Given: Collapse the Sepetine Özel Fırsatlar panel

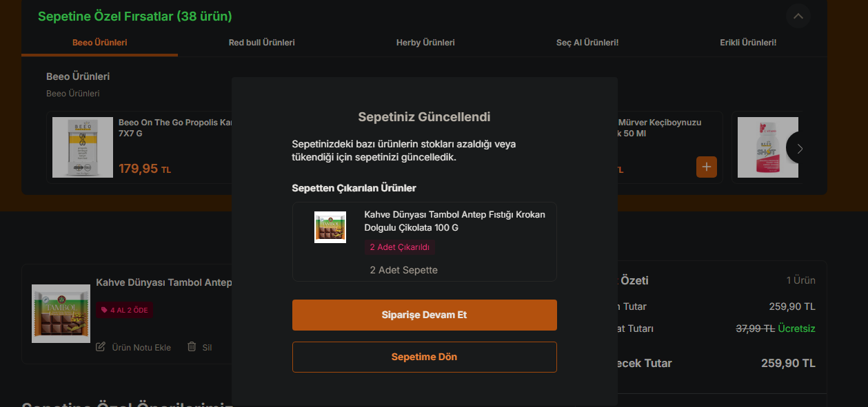Looking at the screenshot, I should pos(798,16).
